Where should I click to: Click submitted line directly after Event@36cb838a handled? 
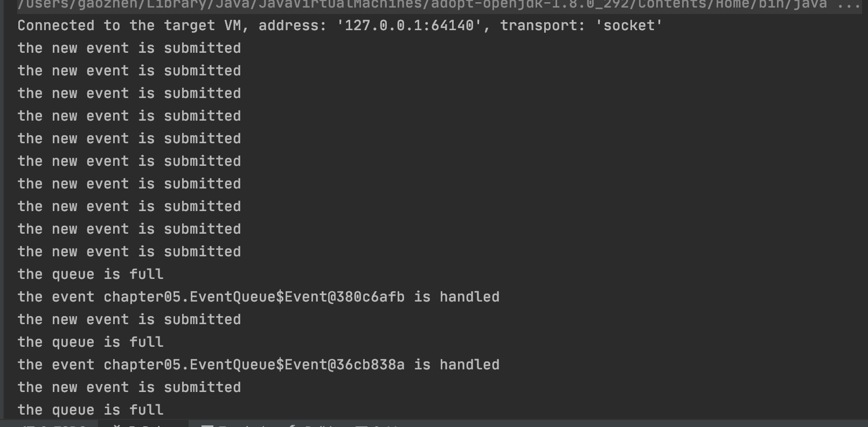[x=129, y=387]
